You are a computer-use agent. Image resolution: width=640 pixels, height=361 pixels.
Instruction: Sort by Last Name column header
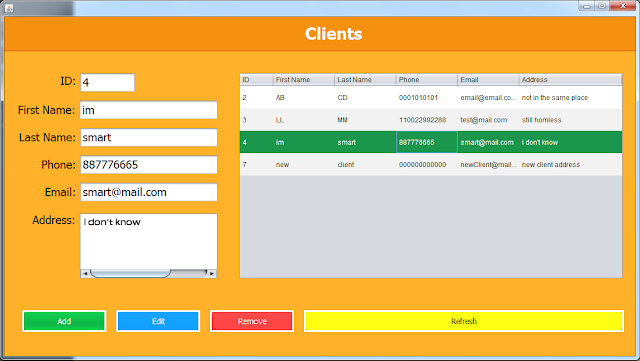click(365, 80)
